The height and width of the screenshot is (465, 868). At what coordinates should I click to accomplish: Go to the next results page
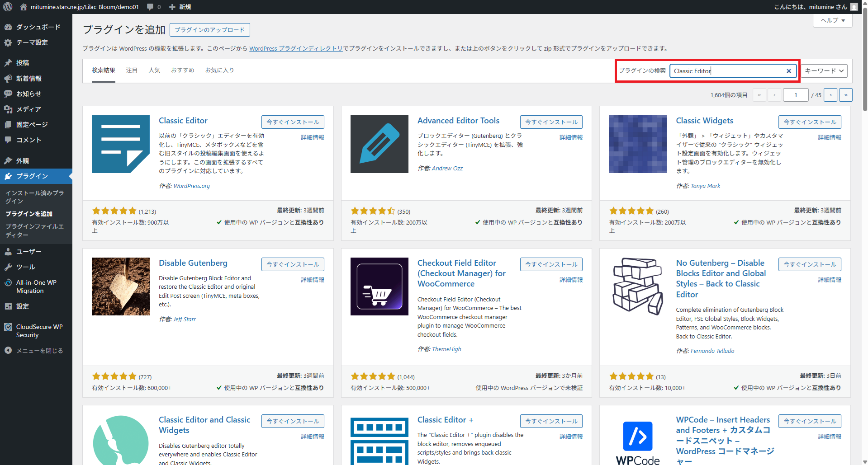pos(830,95)
